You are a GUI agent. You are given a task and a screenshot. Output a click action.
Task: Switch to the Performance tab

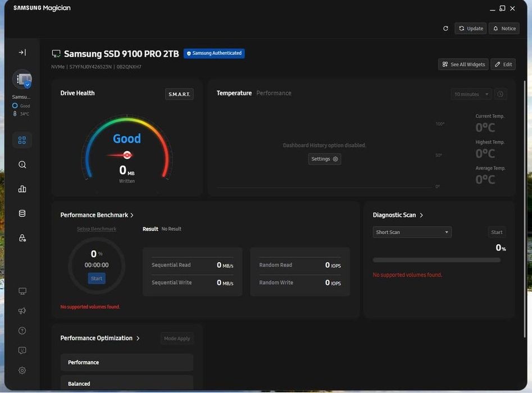(274, 93)
